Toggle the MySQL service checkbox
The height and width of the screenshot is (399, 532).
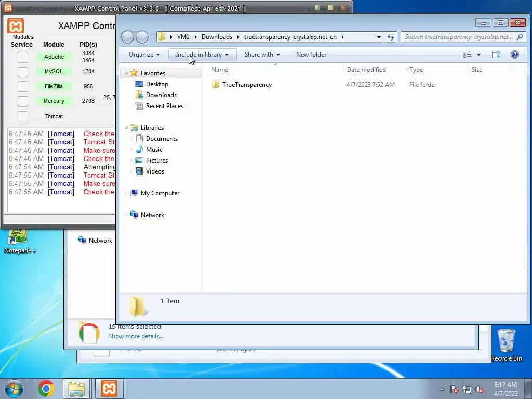23,72
